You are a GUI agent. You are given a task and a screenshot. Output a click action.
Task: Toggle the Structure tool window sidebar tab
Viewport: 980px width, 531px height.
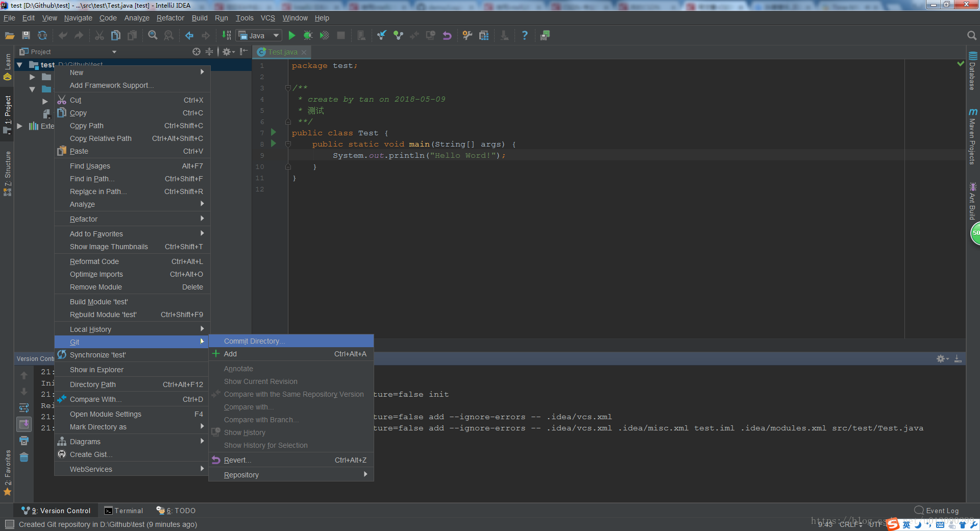tap(8, 174)
